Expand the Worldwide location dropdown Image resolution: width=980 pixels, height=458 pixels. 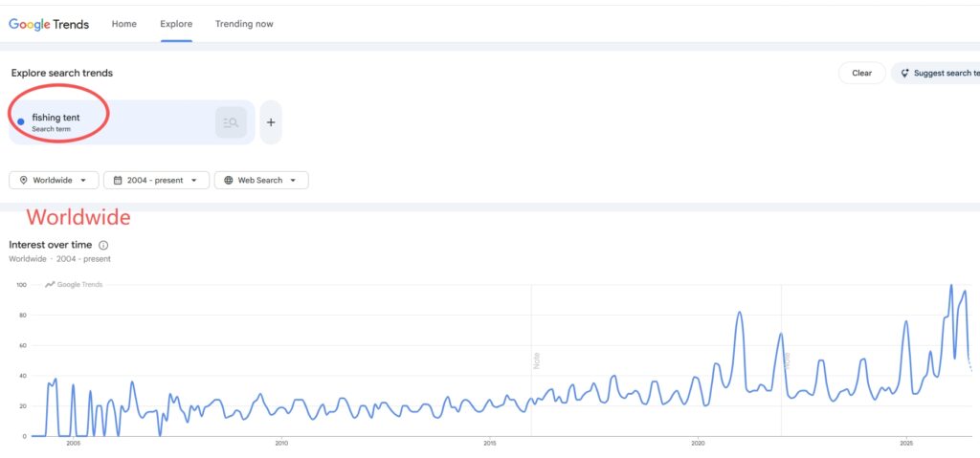[54, 180]
